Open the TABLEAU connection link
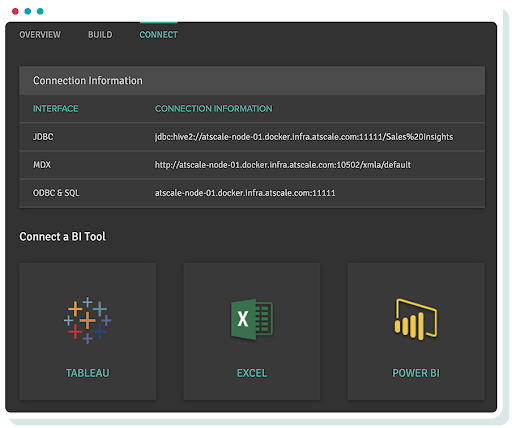 [x=87, y=373]
